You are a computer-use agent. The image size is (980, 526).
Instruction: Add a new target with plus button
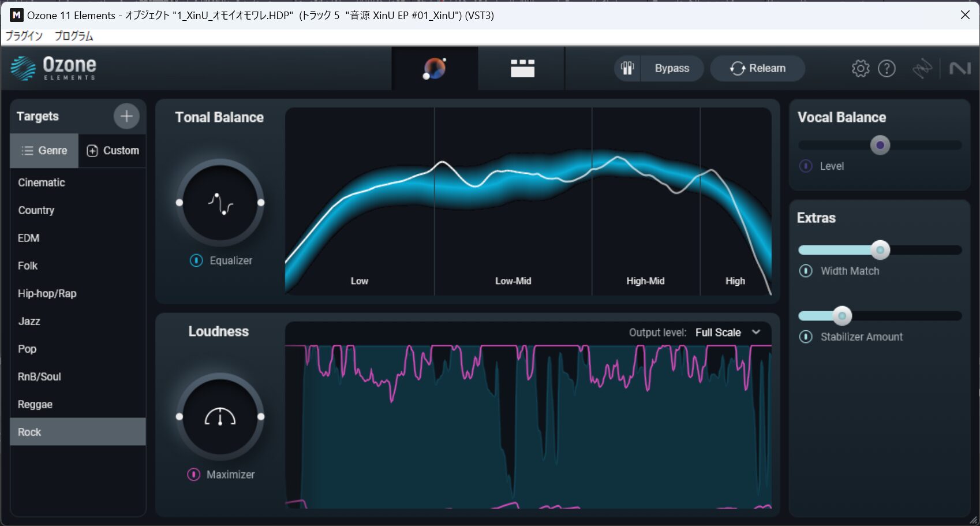pos(126,116)
